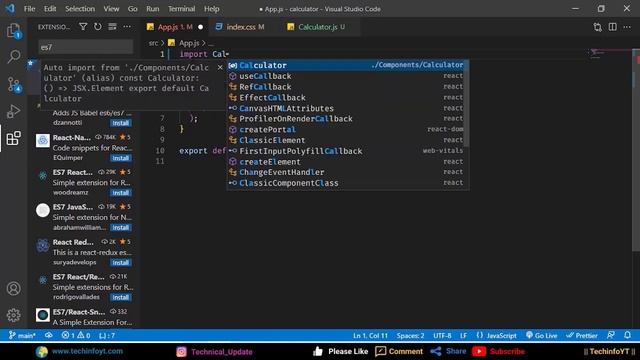This screenshot has height=360, width=640.
Task: Install the ES7 JavaScript extension by abrahamwilliam
Action: coord(120,227)
